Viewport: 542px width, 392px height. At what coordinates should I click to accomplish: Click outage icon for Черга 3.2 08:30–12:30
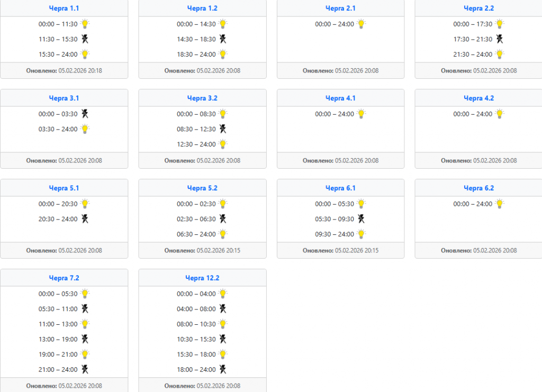point(223,129)
